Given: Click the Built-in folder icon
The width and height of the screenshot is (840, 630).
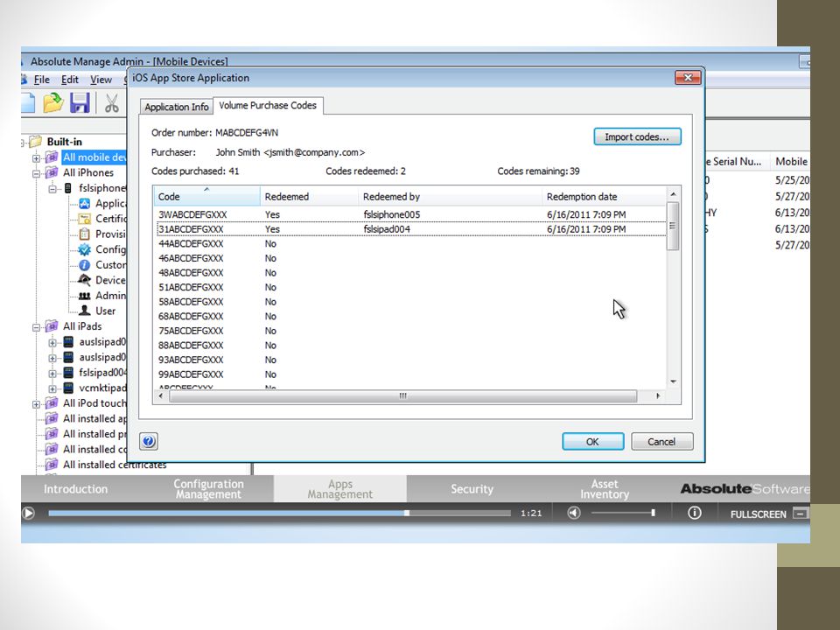Looking at the screenshot, I should pyautogui.click(x=35, y=142).
